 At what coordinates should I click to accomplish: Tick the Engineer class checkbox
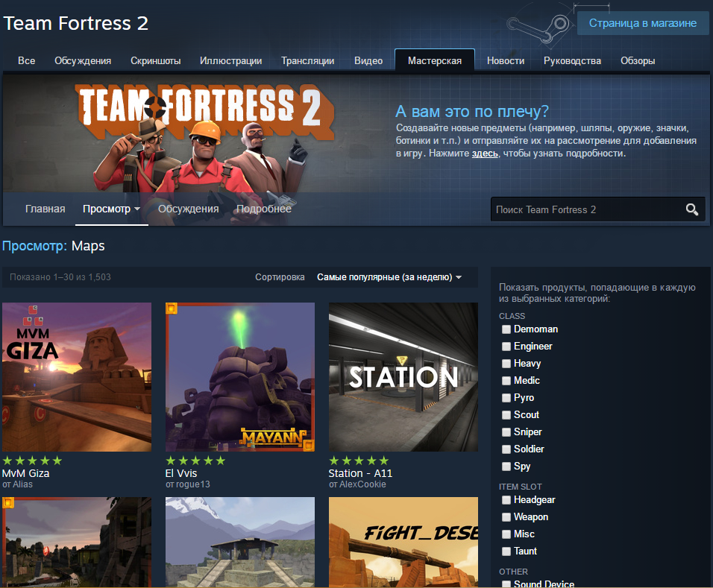[506, 347]
